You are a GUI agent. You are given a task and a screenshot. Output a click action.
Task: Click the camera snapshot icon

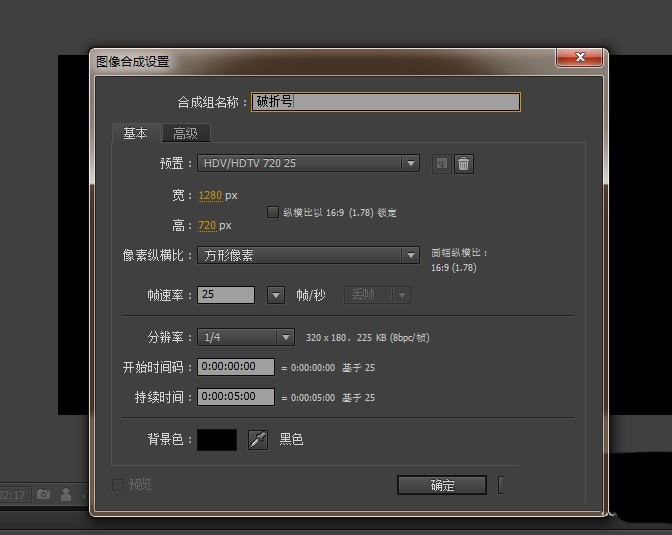coord(44,494)
